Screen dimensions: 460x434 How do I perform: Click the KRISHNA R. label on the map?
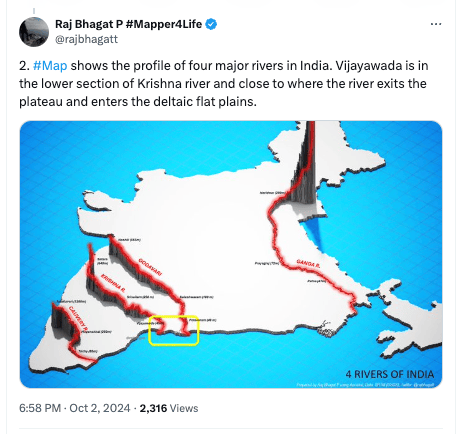[113, 284]
